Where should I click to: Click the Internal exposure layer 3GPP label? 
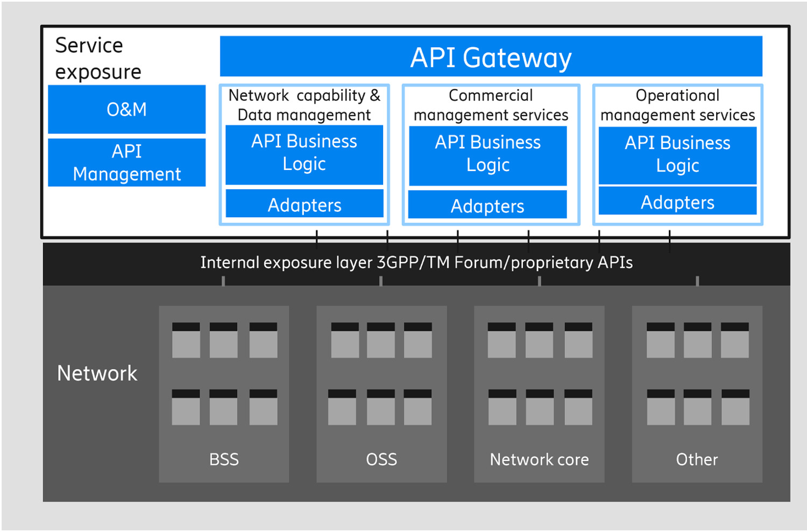417,263
